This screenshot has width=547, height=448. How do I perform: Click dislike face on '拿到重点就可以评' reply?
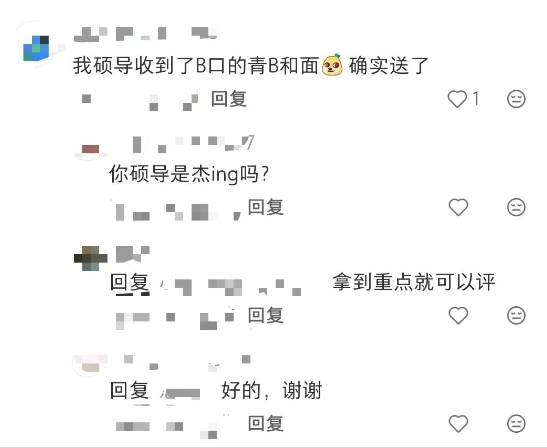coord(516,315)
